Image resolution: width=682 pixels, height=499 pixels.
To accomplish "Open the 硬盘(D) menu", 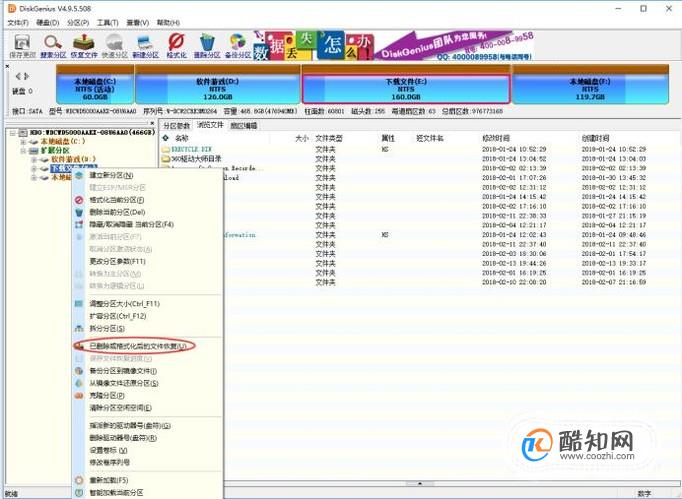I will 48,22.
